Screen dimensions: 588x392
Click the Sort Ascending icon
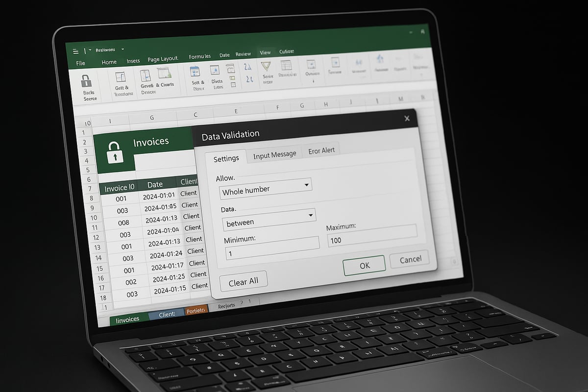coord(247,68)
